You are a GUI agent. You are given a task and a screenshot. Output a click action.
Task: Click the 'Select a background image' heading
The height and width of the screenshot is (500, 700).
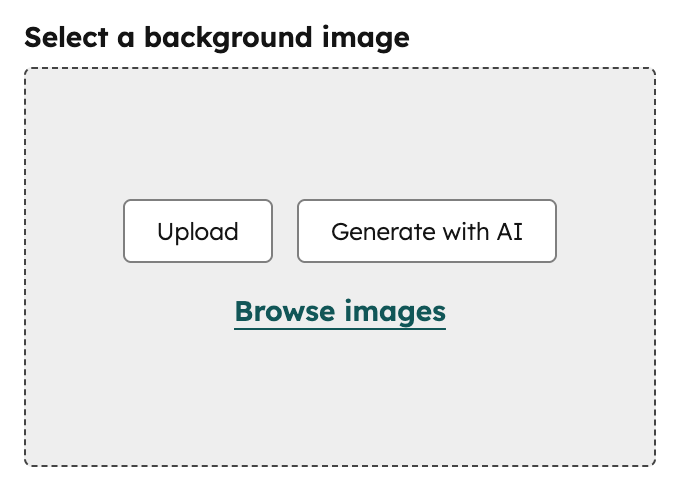(217, 38)
